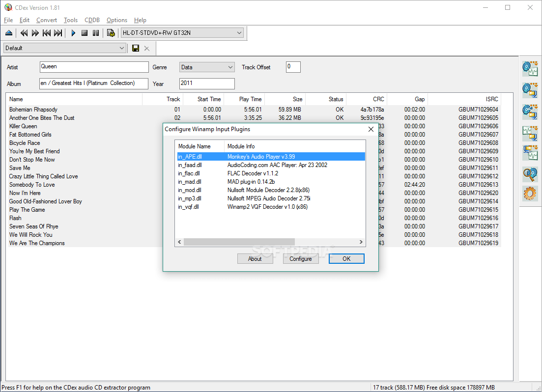Click the rewind playback icon
This screenshot has width=542, height=392.
(x=24, y=33)
